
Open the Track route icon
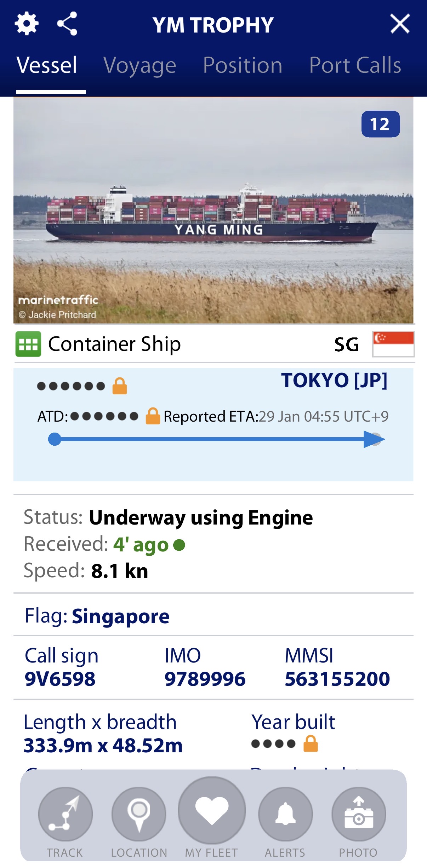click(x=66, y=814)
